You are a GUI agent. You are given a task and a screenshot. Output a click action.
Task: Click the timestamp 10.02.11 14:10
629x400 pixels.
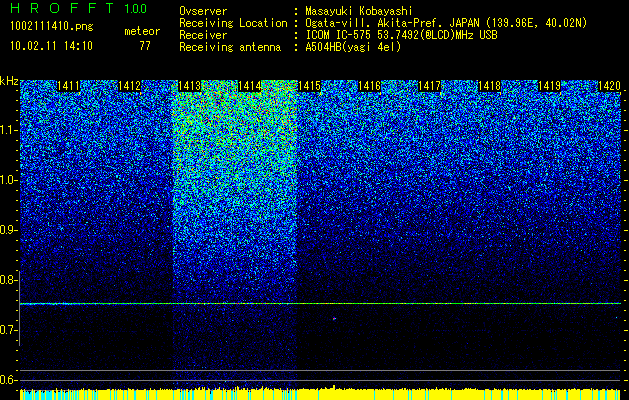coord(51,46)
